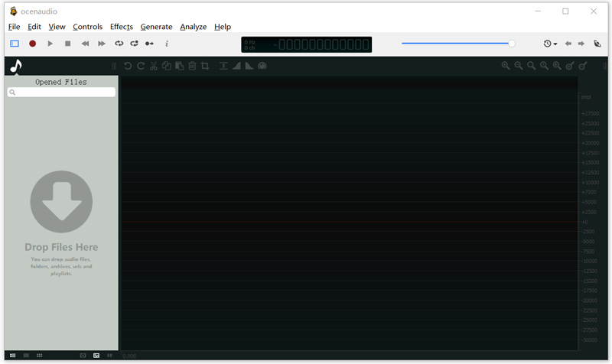The image size is (612, 364).
Task: Click the Rewind button
Action: tap(85, 44)
